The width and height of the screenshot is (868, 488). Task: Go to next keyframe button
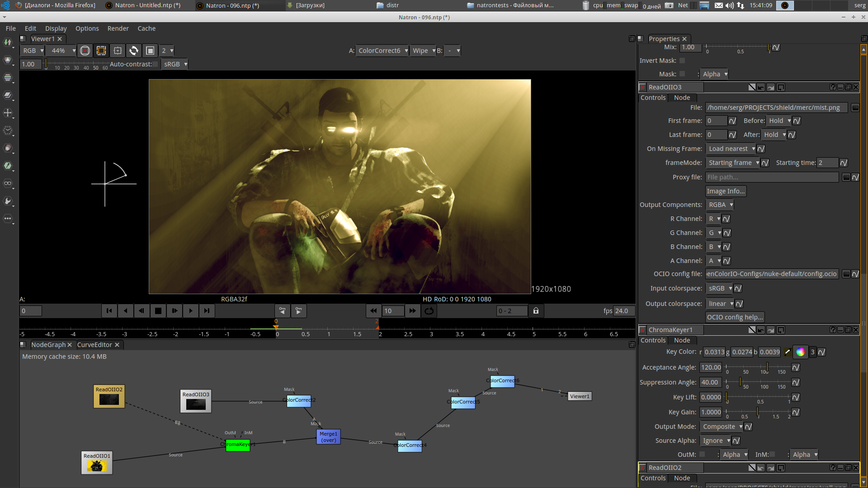click(x=299, y=311)
